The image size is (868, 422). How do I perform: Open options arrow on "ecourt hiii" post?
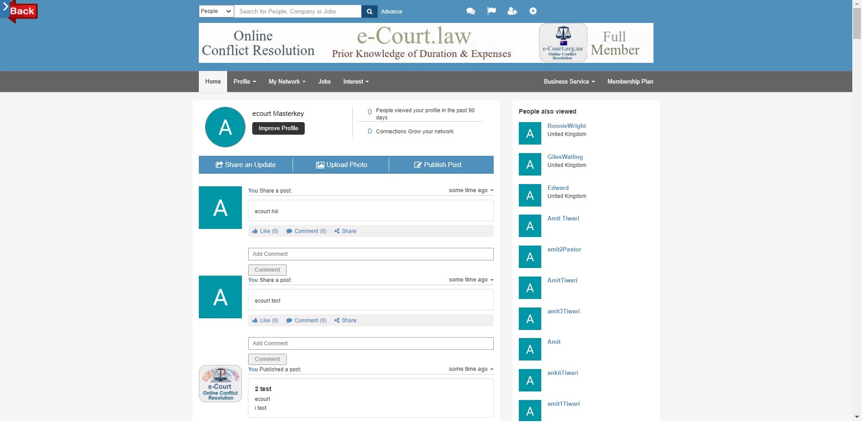pyautogui.click(x=492, y=190)
